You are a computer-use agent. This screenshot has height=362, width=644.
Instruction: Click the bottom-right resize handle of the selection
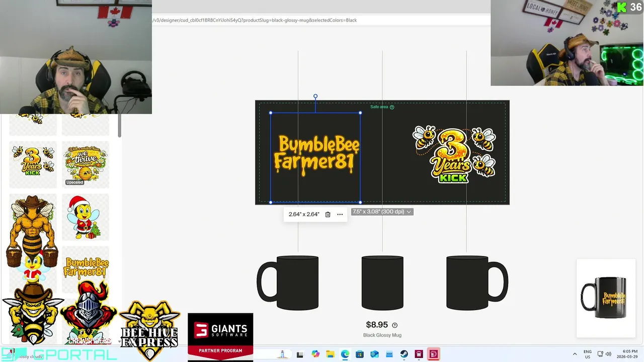[x=360, y=202]
